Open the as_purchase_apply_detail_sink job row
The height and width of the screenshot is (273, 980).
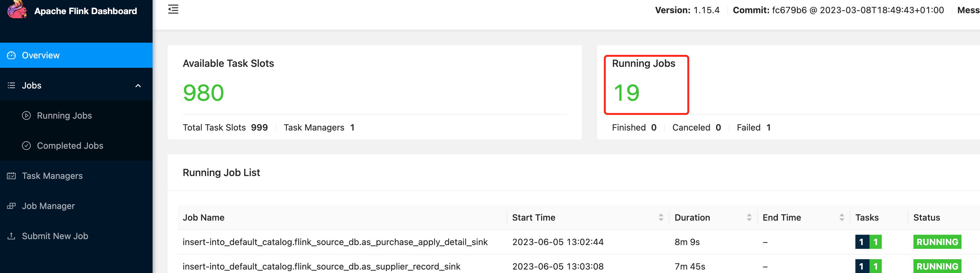[335, 242]
